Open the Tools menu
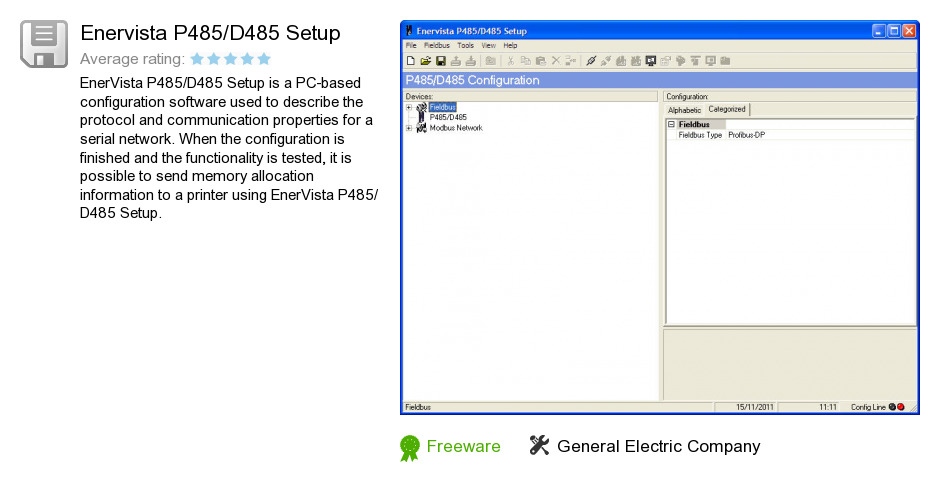 click(x=465, y=45)
